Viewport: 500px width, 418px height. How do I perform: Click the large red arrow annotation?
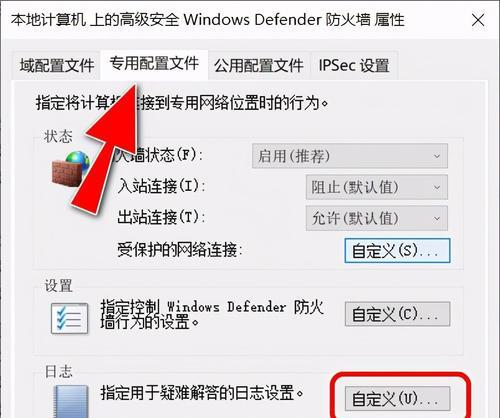click(x=106, y=148)
